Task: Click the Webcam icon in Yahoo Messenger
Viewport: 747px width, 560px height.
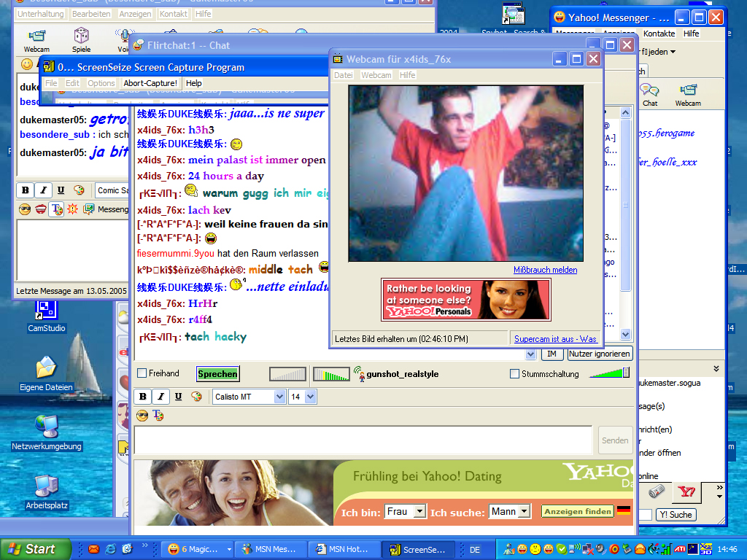Action: [x=688, y=94]
